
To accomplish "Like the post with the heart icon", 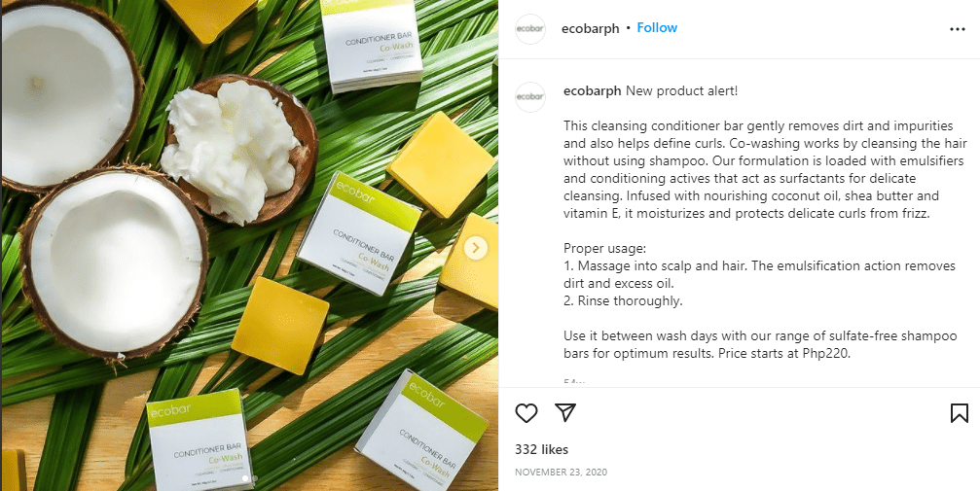I will (526, 413).
